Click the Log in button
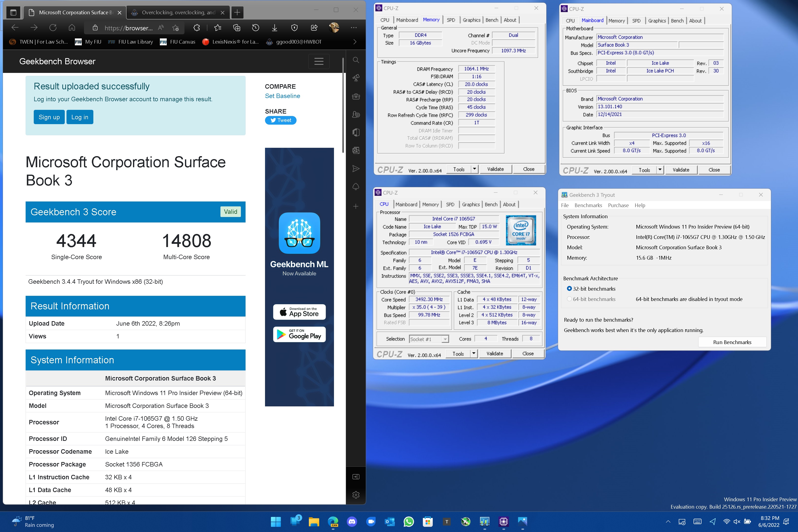This screenshot has height=532, width=798. (x=80, y=117)
